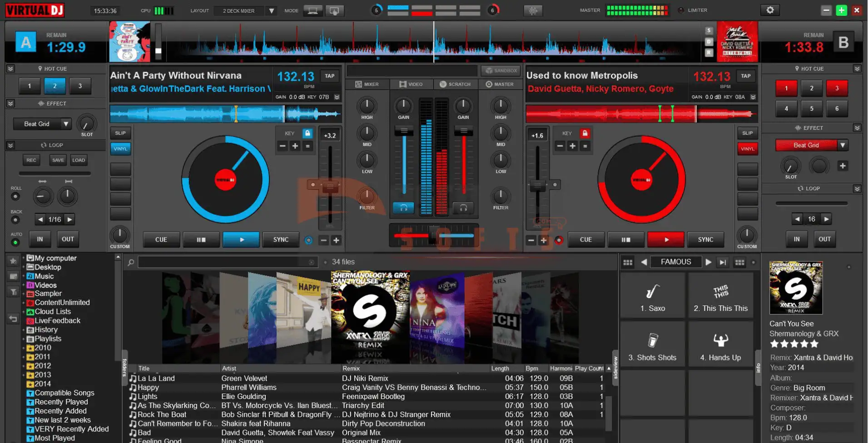
Task: Expand deck A gain/key options chevron
Action: pyautogui.click(x=337, y=97)
